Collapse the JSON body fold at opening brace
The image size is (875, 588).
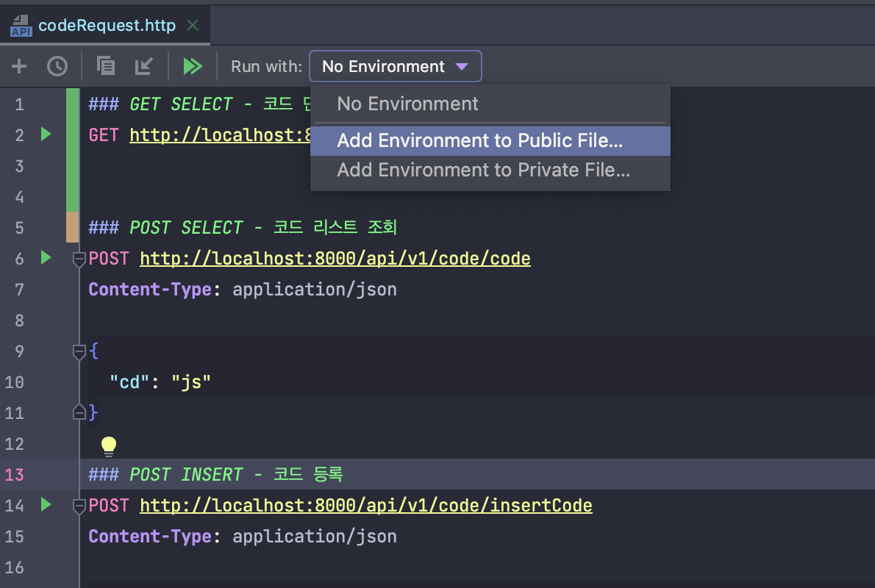coord(79,351)
